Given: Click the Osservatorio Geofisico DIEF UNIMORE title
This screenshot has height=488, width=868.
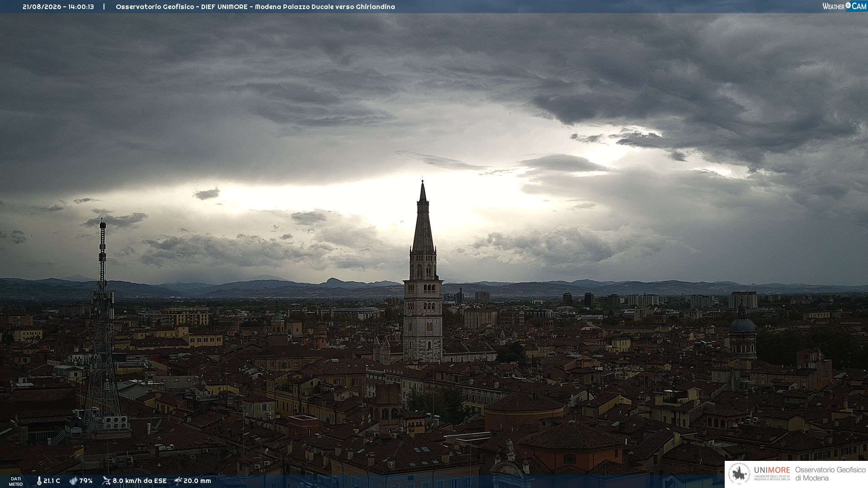Looking at the screenshot, I should (181, 7).
